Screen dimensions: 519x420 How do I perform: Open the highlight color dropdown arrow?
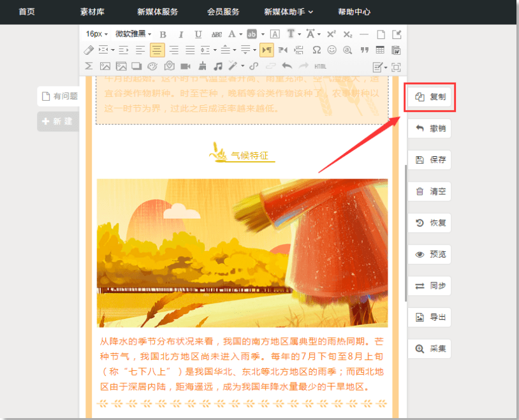tap(263, 34)
